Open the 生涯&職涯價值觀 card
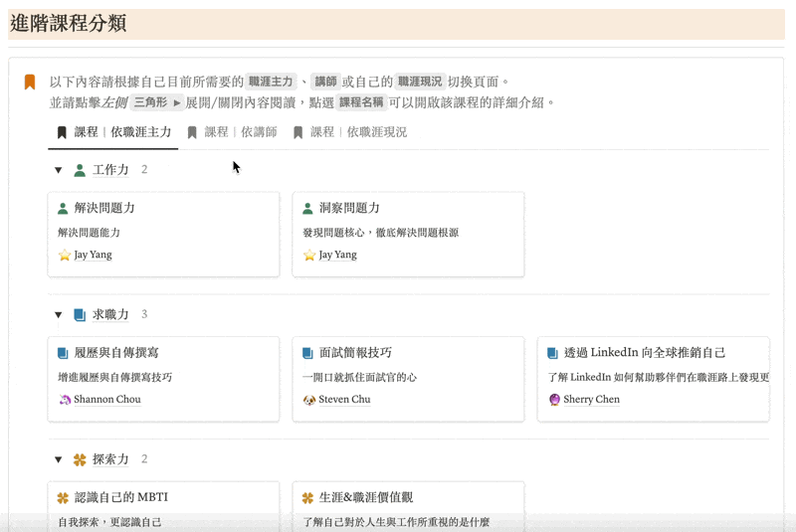This screenshot has width=796, height=532. (408, 506)
